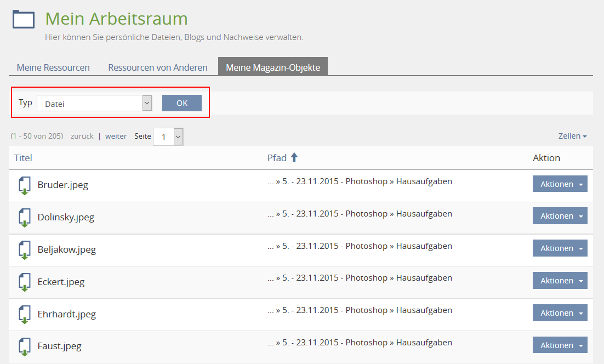Click the file icon next to Dolinsky.jpeg

click(24, 218)
